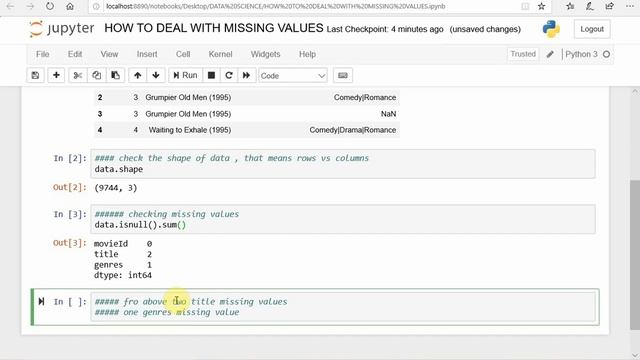This screenshot has width=640, height=360.
Task: Open the Insert menu
Action: click(x=147, y=54)
